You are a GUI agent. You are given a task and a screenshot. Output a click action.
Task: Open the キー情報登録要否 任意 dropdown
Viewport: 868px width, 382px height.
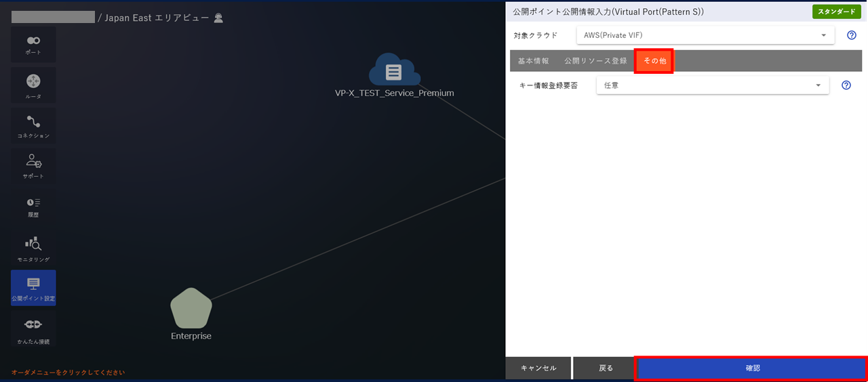pos(713,85)
